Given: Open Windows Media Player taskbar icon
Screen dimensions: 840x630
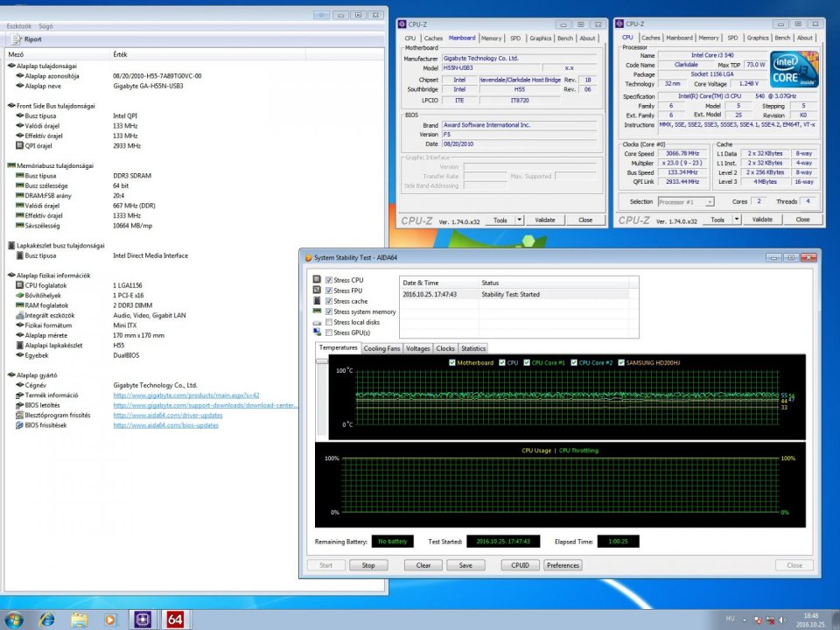Looking at the screenshot, I should (x=110, y=619).
